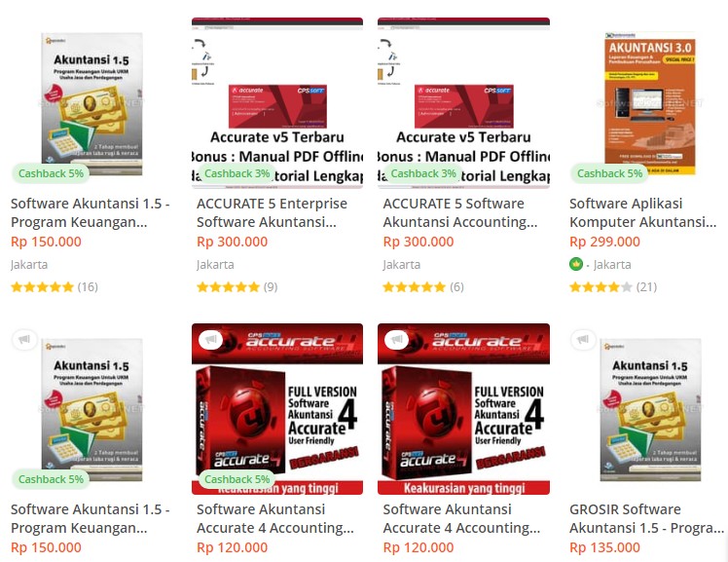Open ACCURATE 5 Enterprise product image

[x=277, y=103]
